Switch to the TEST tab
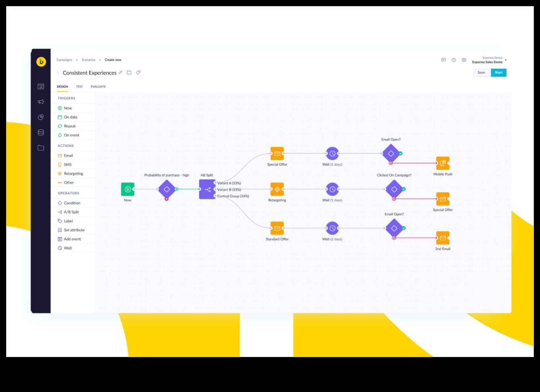540x392 pixels. [x=79, y=86]
